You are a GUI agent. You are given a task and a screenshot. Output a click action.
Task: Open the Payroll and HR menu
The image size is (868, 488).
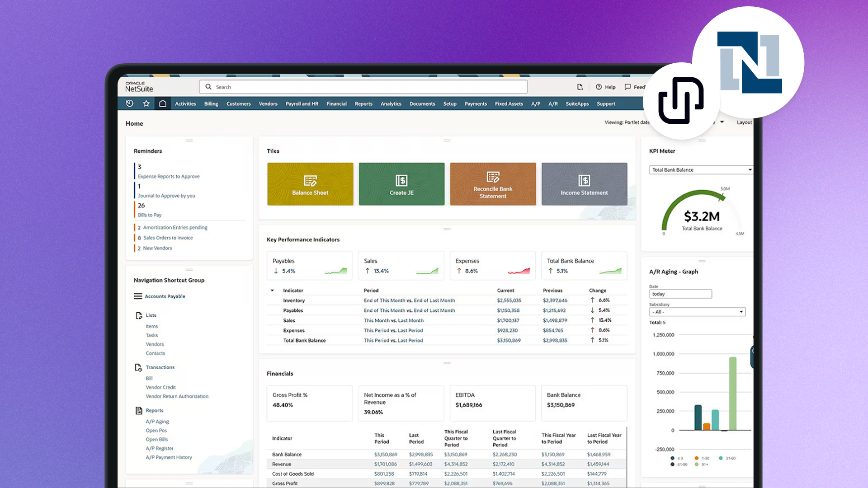pos(302,104)
